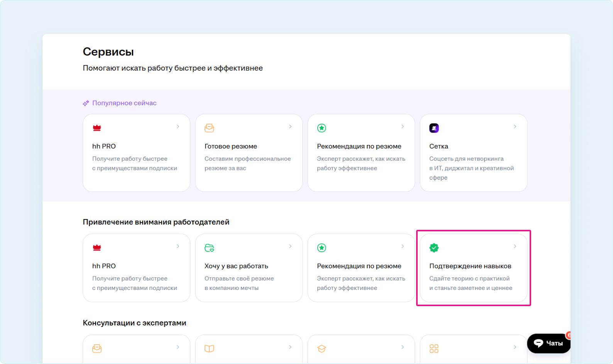The image size is (613, 364).
Task: Click the crown icon of hh PRO under Привлечение внимания
Action: point(97,248)
